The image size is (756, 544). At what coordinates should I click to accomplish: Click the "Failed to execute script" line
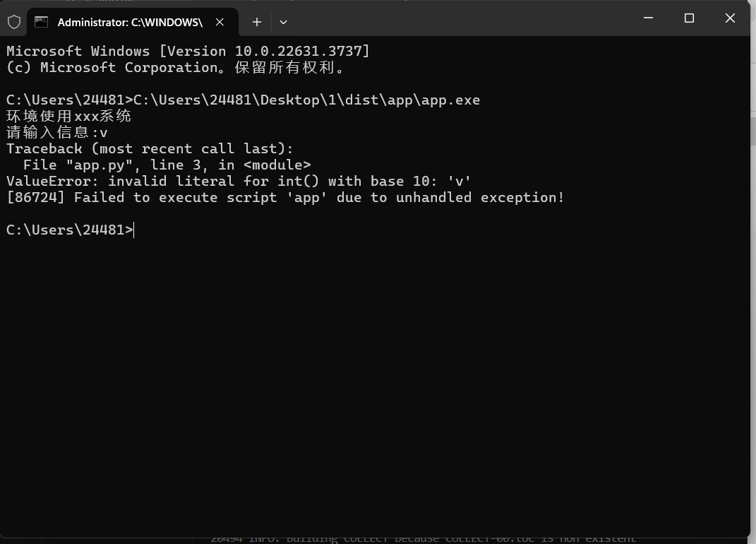[285, 197]
